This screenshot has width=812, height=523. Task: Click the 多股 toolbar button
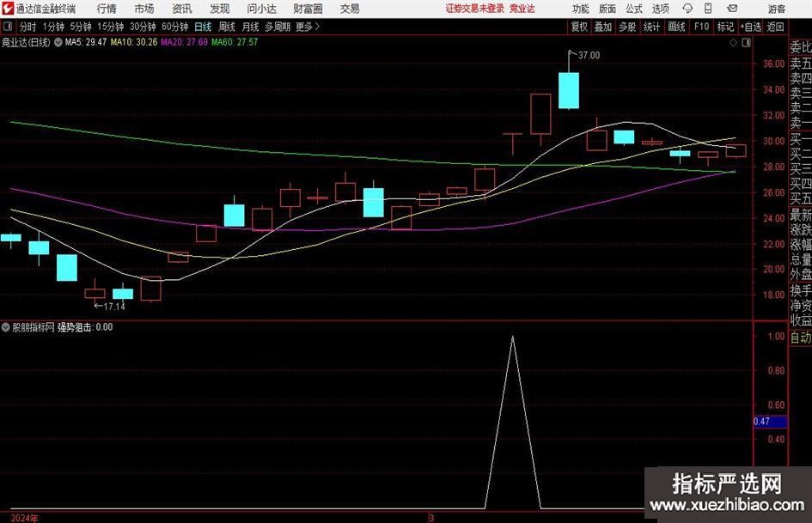[627, 27]
